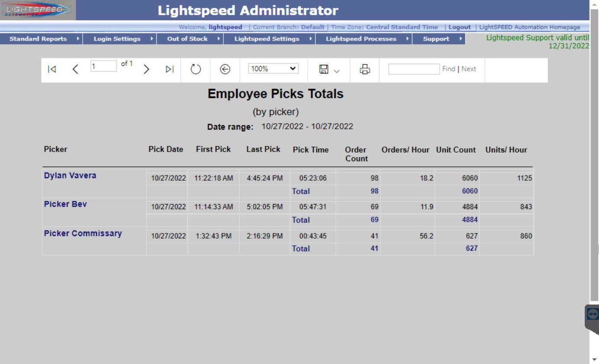Click the Units/ Hour column header
Viewport: 599px width, 364px height.
click(506, 150)
